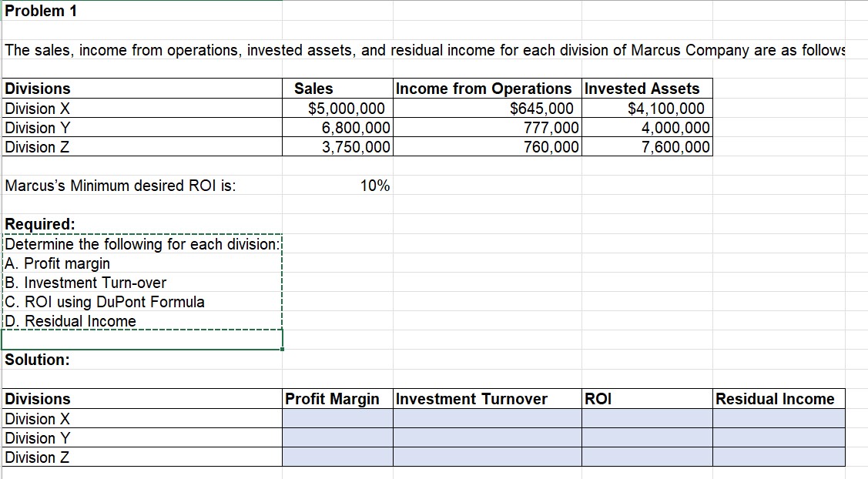Click Division X ROI answer cell
Screen dimensions: 868x479
647,418
